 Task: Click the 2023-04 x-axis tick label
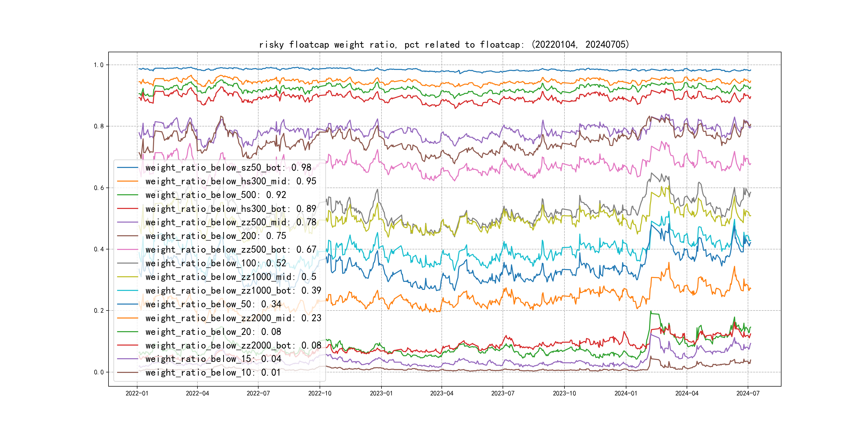click(x=442, y=393)
